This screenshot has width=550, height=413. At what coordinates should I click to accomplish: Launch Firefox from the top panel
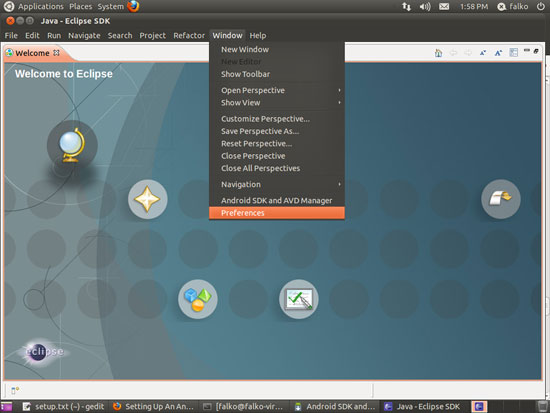tap(133, 6)
